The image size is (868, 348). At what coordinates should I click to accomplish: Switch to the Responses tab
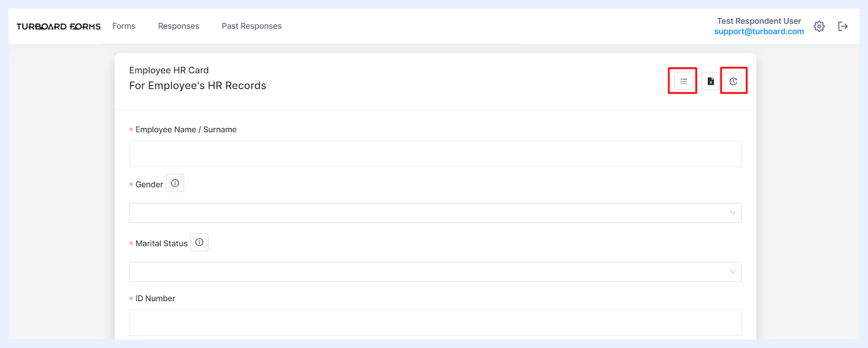point(179,26)
